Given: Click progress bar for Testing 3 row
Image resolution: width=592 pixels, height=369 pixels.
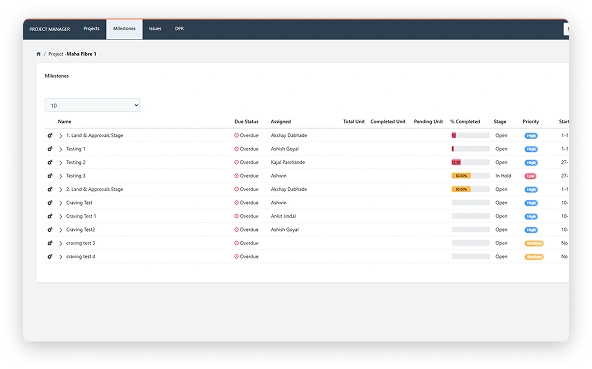Looking at the screenshot, I should (x=470, y=176).
